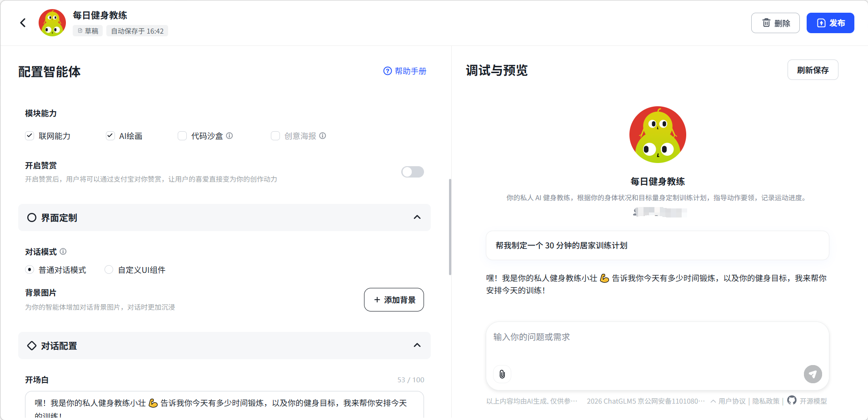Select the 自定义UI组件 radio option
Image resolution: width=868 pixels, height=420 pixels.
[109, 270]
